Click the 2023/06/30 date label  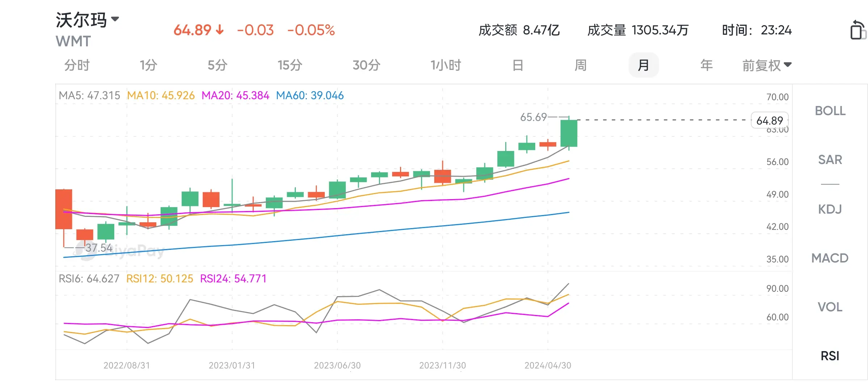[x=337, y=365]
